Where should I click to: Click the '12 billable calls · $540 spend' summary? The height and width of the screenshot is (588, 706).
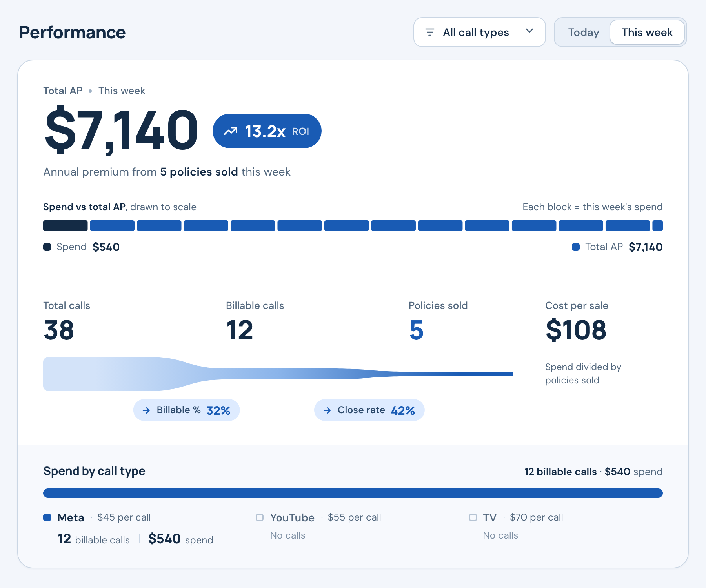pyautogui.click(x=593, y=472)
